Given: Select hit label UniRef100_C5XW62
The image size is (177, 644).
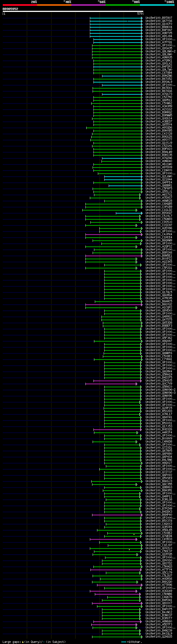Looking at the screenshot, I should pos(159,103).
